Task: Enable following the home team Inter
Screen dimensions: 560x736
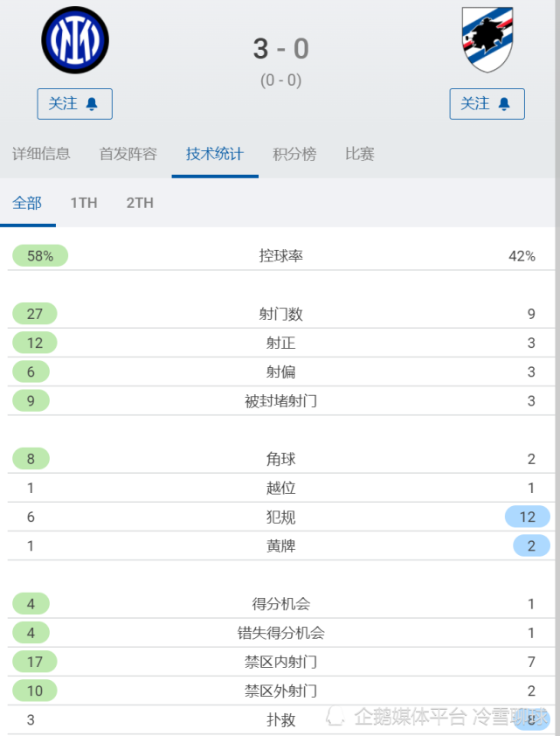Action: pyautogui.click(x=74, y=103)
